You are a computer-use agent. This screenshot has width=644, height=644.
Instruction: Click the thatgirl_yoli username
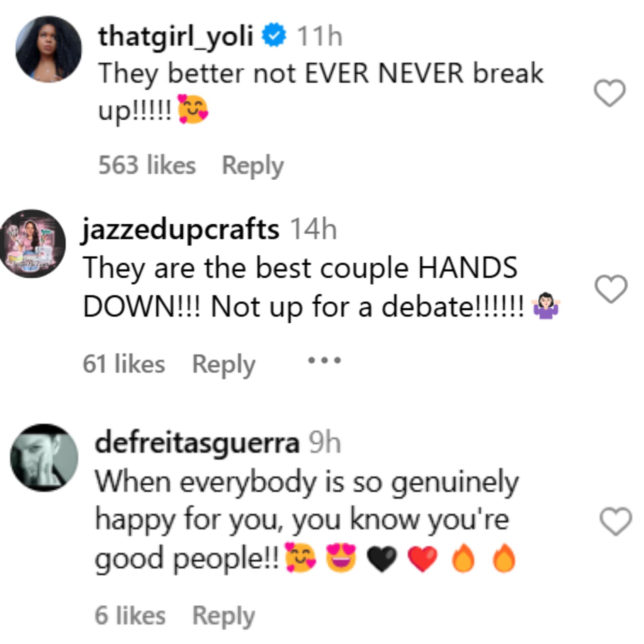click(x=176, y=37)
